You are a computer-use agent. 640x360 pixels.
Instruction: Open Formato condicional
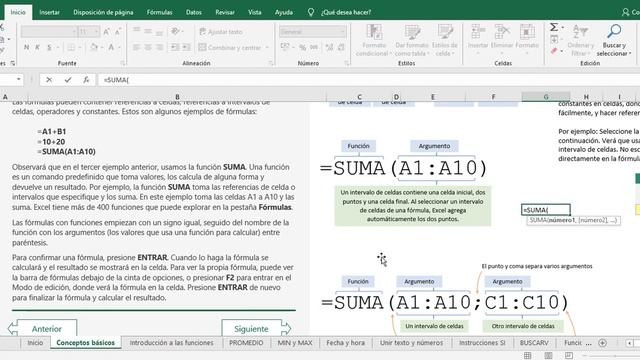pyautogui.click(x=373, y=40)
